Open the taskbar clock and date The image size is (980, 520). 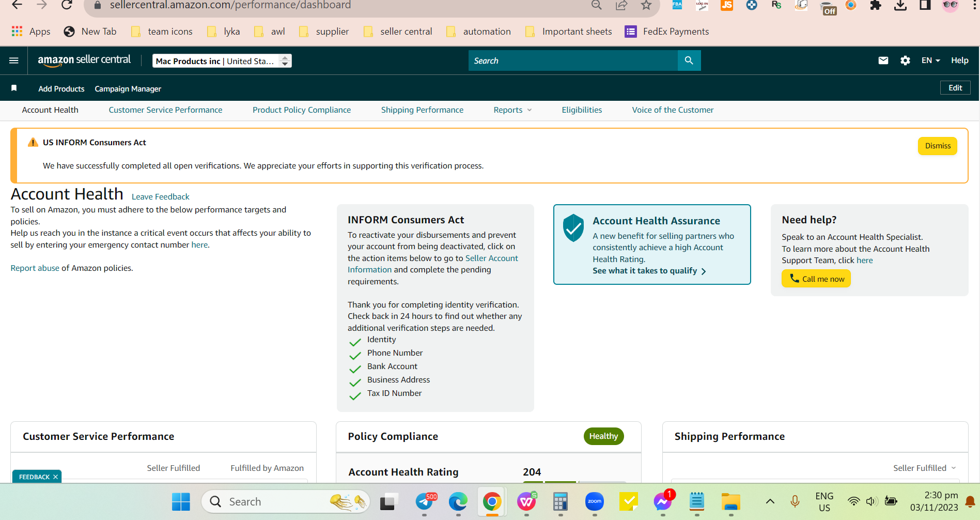tap(934, 501)
